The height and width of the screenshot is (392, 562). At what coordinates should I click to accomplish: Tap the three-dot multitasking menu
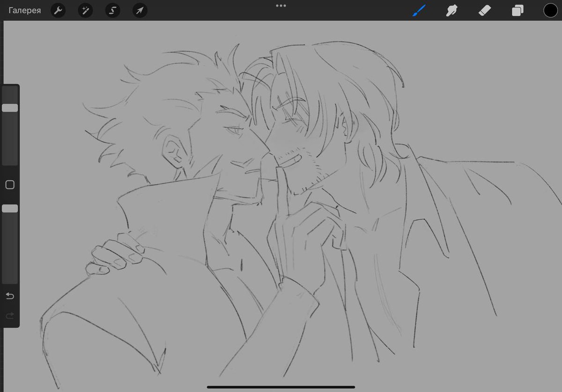coord(281,6)
